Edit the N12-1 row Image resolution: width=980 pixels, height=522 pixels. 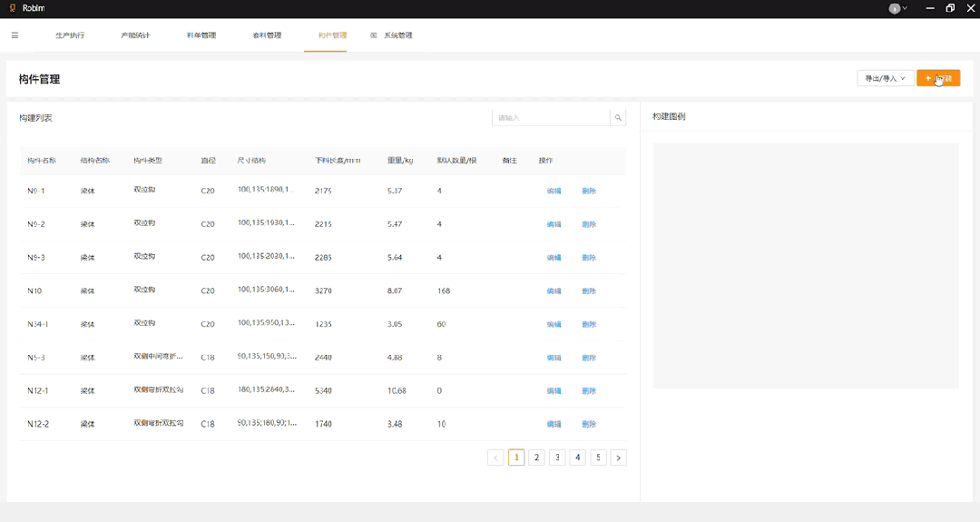(x=554, y=390)
